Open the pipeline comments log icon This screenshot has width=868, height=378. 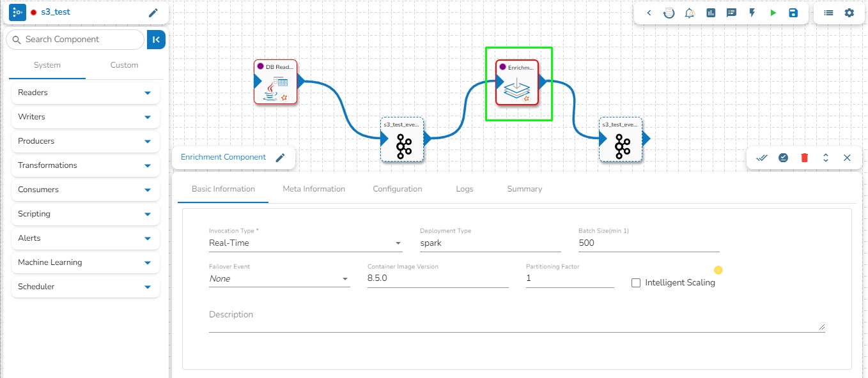point(731,13)
